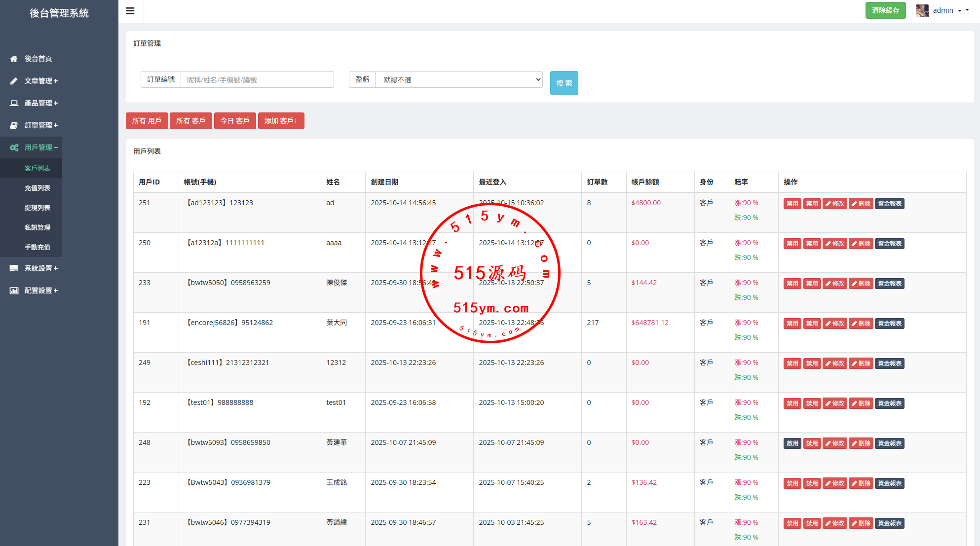Click second 禁用 toggle for user 250
Image resolution: width=980 pixels, height=546 pixels.
(812, 243)
